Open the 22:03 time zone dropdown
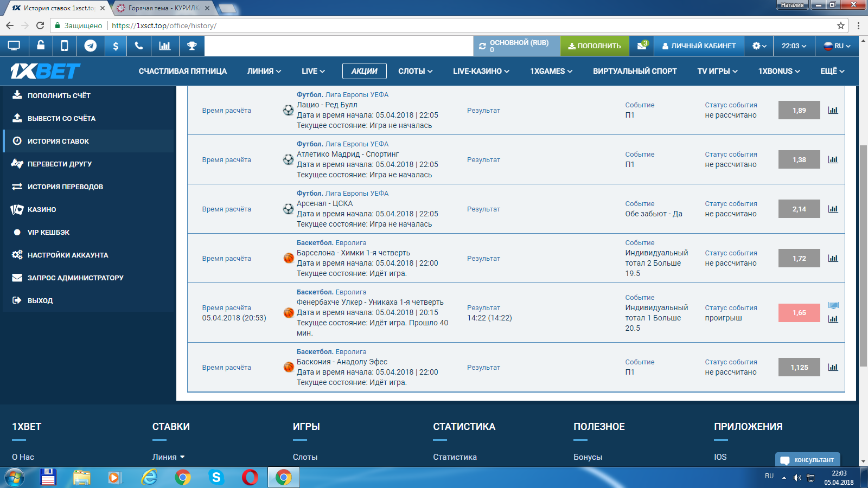868x488 pixels. (x=794, y=46)
